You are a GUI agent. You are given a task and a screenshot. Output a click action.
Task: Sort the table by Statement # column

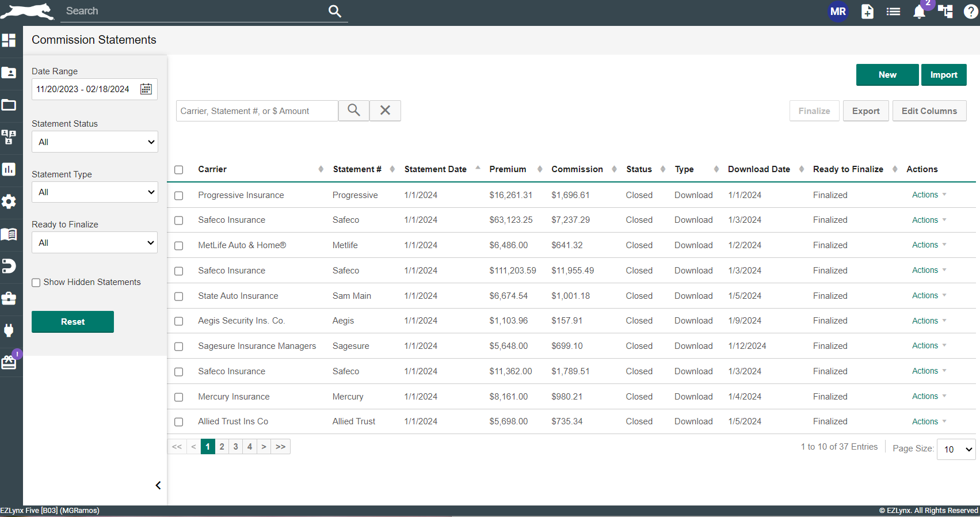point(392,169)
